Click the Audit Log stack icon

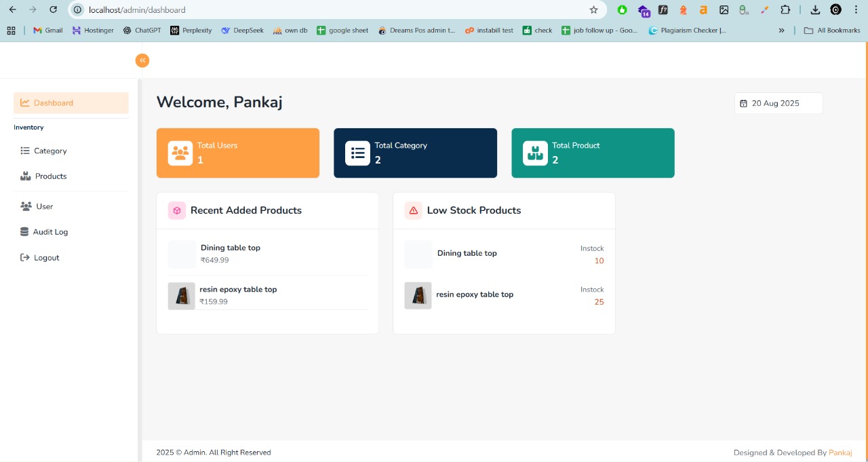(x=24, y=231)
